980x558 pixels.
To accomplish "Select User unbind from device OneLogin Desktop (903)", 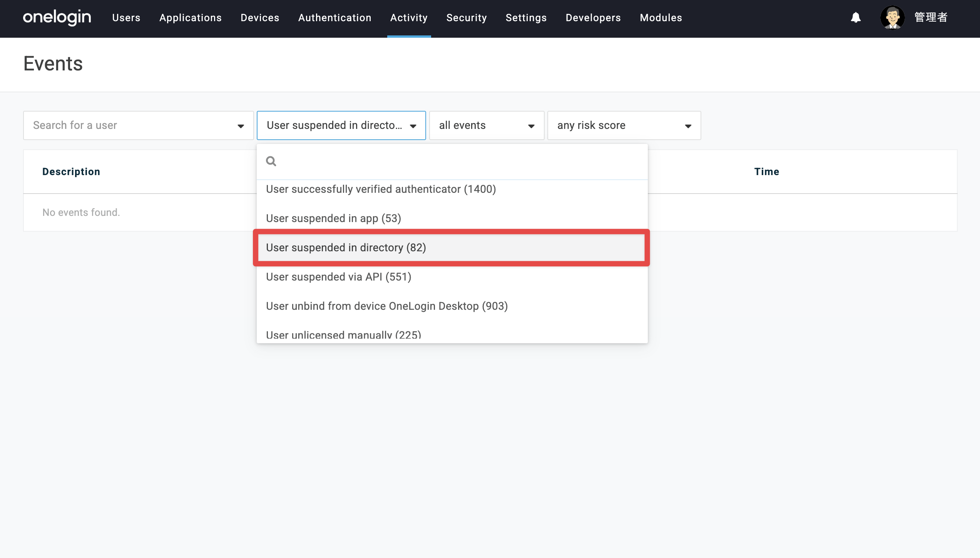I will pos(452,306).
